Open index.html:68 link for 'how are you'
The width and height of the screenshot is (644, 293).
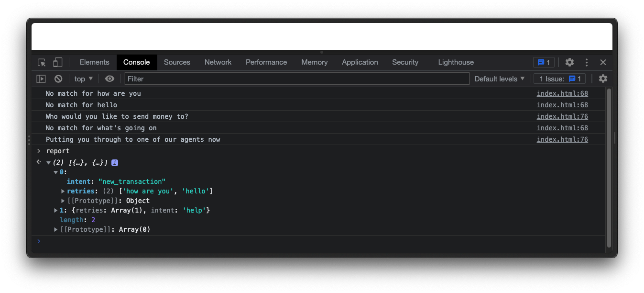pyautogui.click(x=562, y=93)
